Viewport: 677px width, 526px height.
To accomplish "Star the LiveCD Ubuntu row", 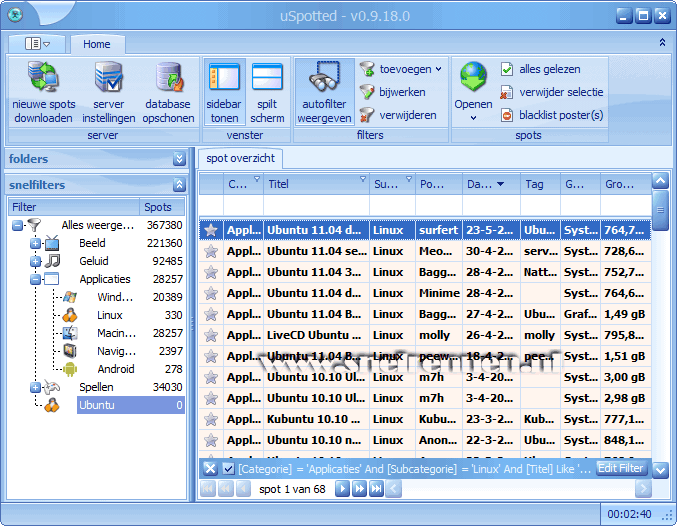I will (x=211, y=335).
